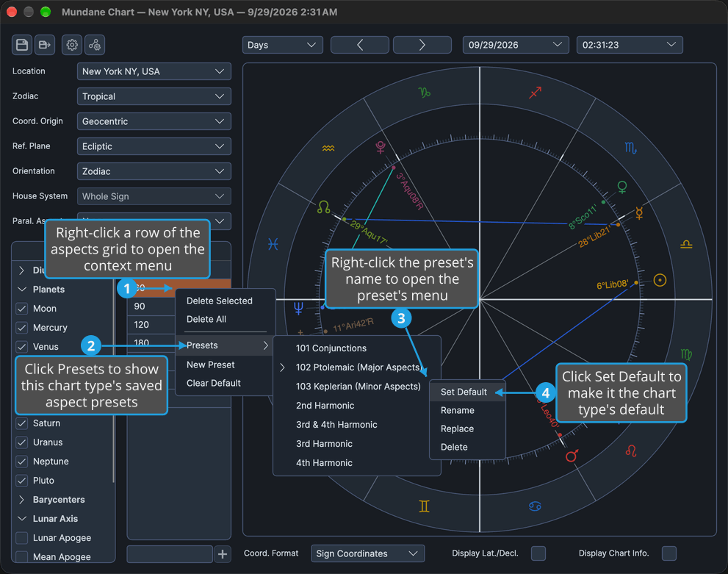Uncheck the Moon checkbox

pos(22,309)
